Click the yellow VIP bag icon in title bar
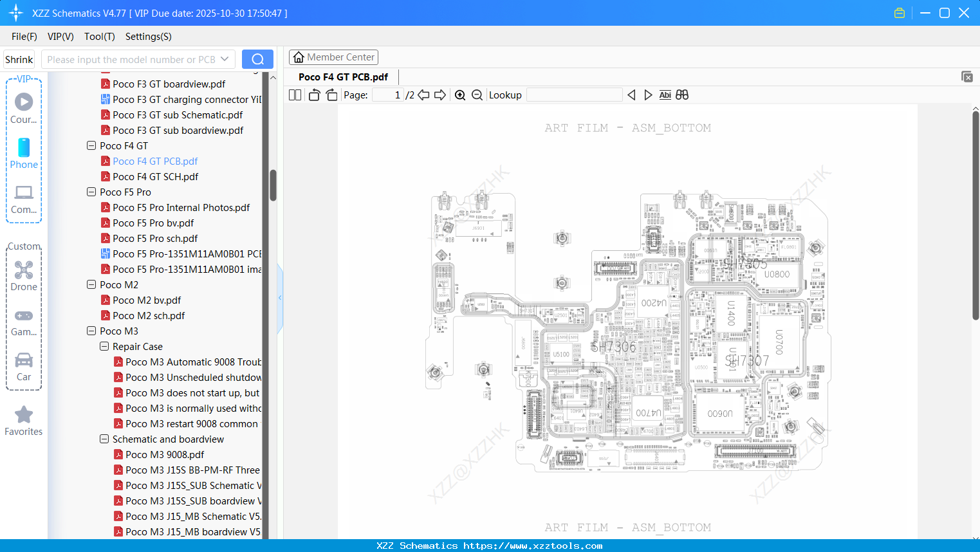 900,13
